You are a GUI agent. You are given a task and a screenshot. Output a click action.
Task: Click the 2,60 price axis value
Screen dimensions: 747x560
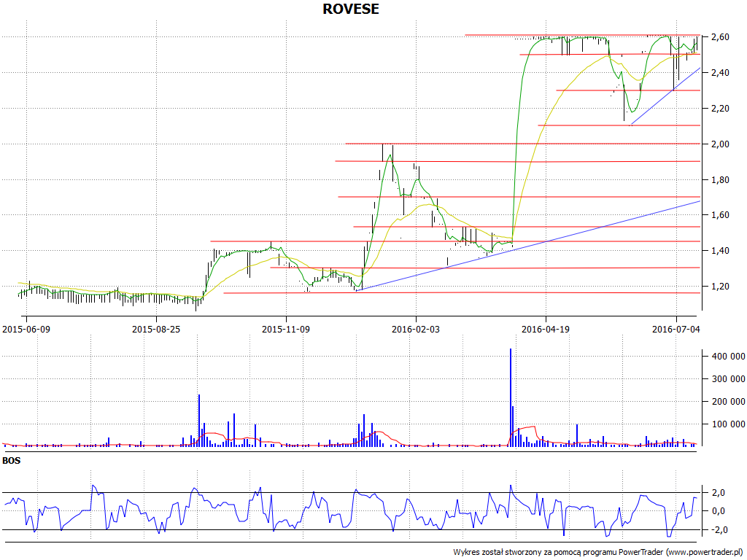tap(720, 37)
